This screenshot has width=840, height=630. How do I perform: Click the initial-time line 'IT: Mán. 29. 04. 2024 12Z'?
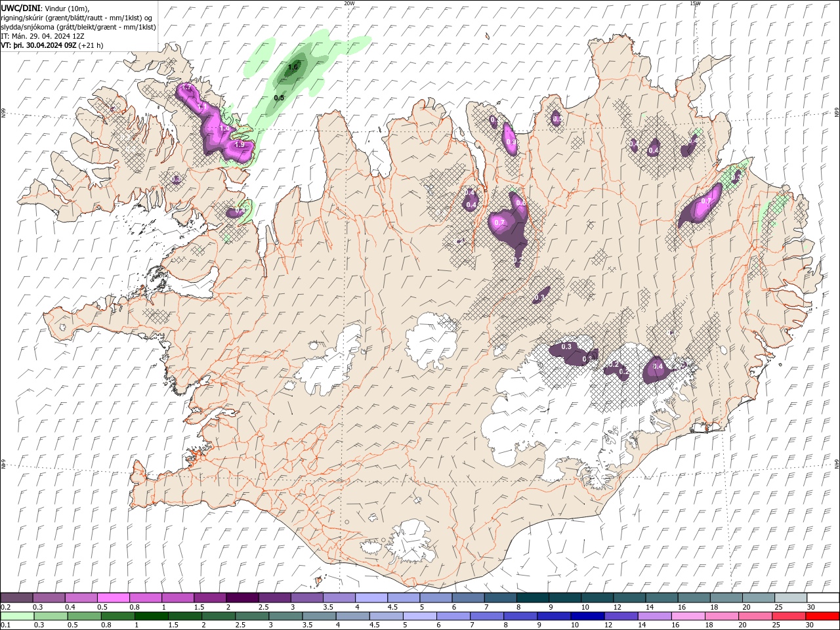(42, 36)
